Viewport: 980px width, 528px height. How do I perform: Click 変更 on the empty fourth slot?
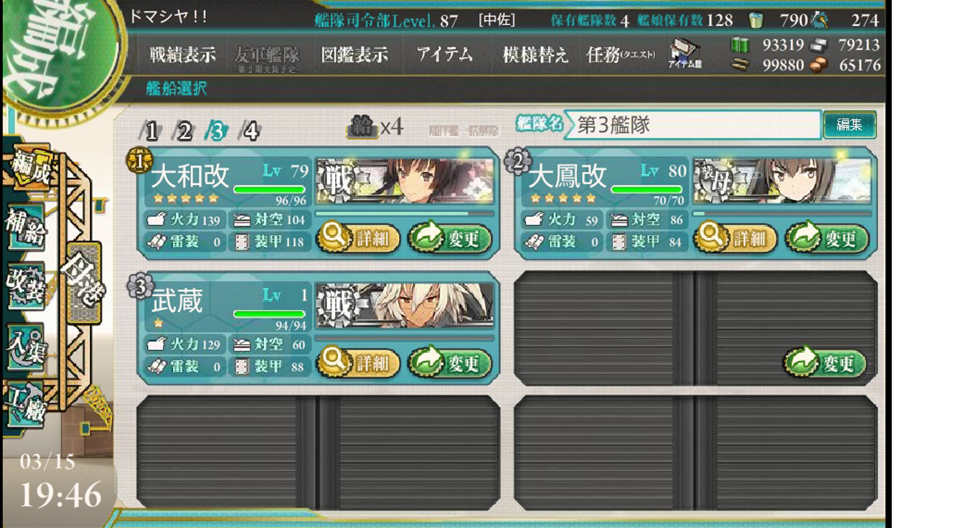click(x=824, y=363)
